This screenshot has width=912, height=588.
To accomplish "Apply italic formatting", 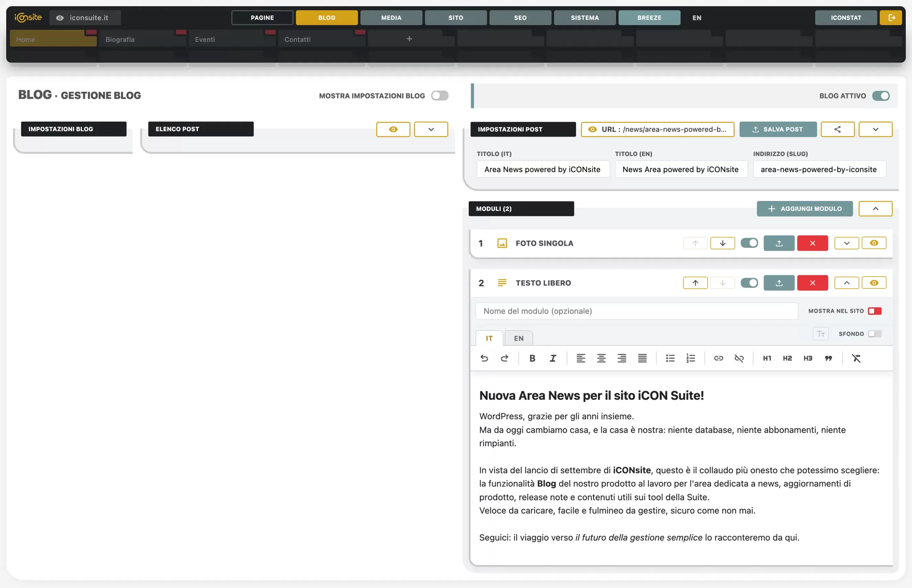I will [x=553, y=358].
